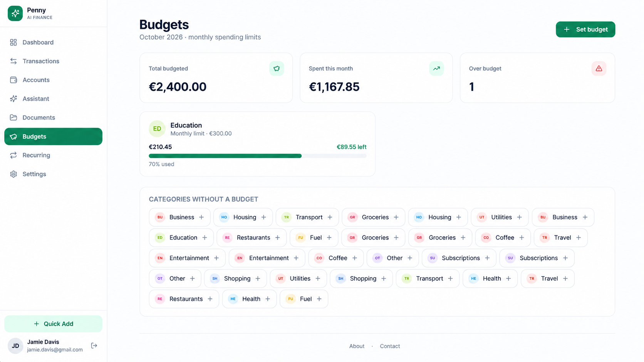Click the ED avatar on the Education budget card

(157, 129)
